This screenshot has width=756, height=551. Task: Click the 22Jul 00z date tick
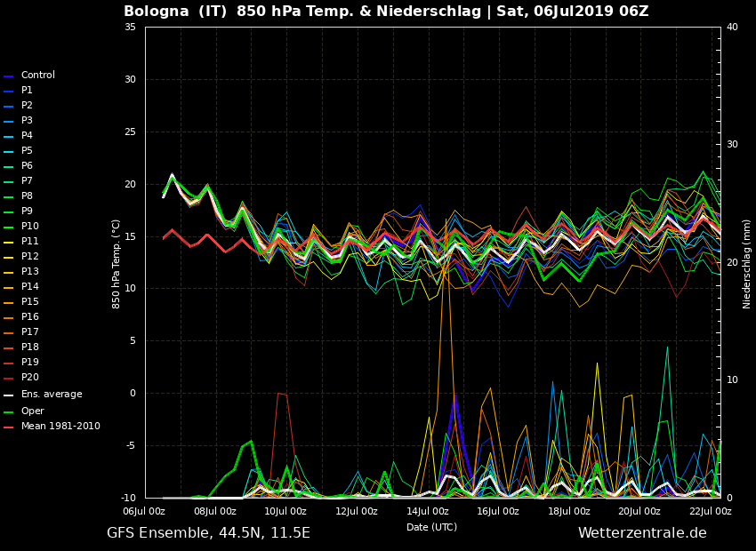710,511
